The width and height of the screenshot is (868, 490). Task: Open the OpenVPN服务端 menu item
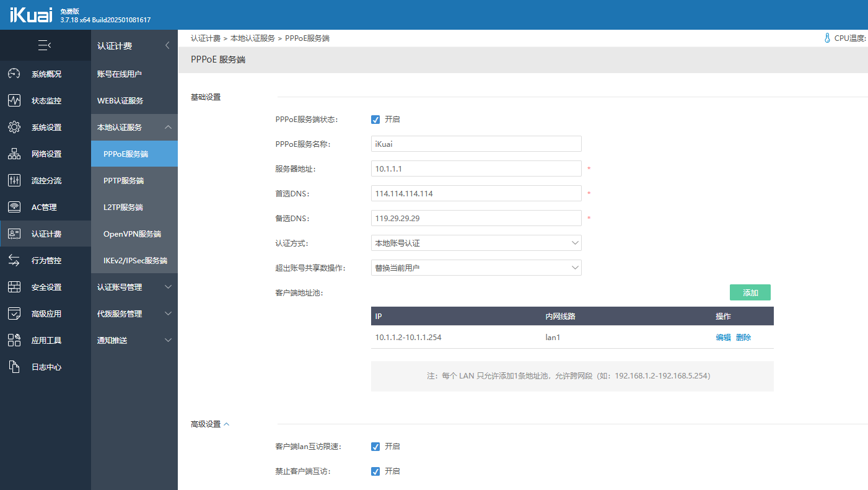132,234
